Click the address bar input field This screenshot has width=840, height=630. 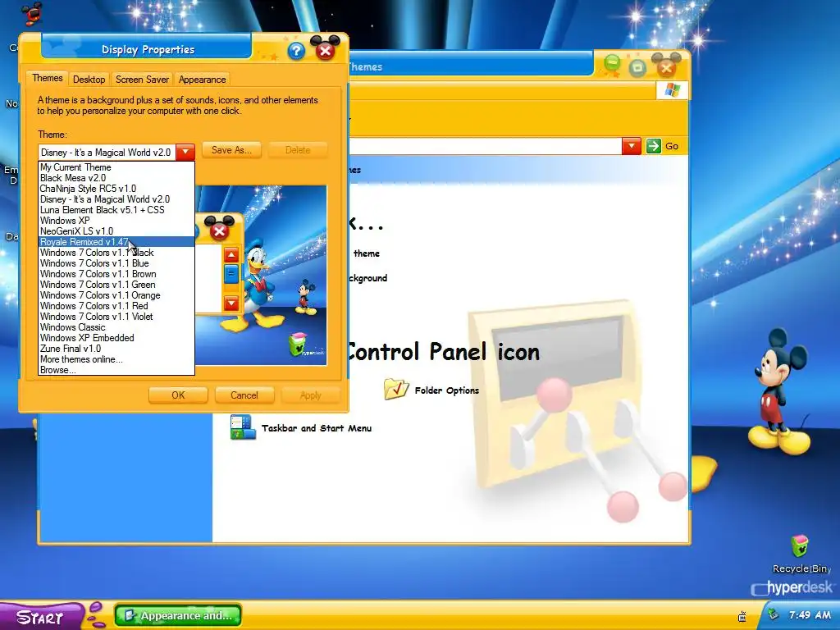(x=486, y=146)
